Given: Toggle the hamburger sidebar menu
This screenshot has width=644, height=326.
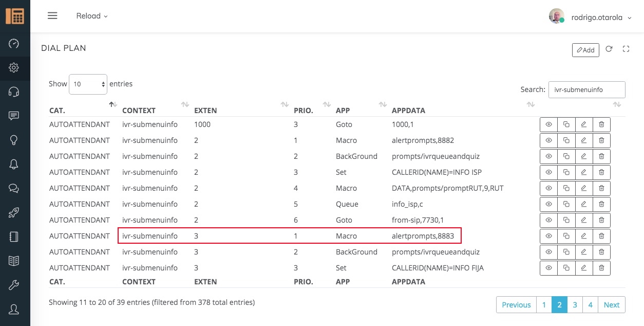Looking at the screenshot, I should (52, 16).
